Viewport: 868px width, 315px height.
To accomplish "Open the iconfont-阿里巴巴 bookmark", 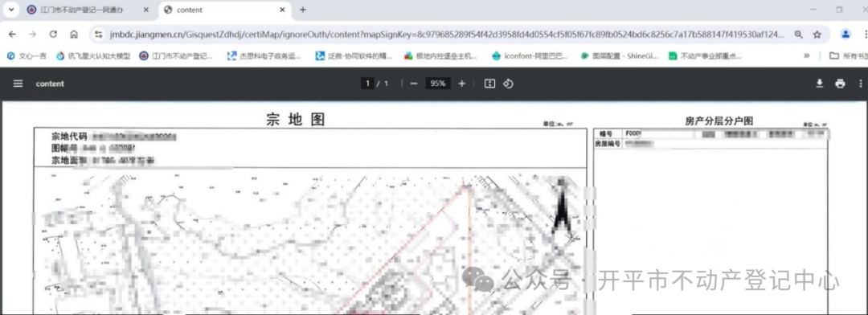I will pos(530,56).
